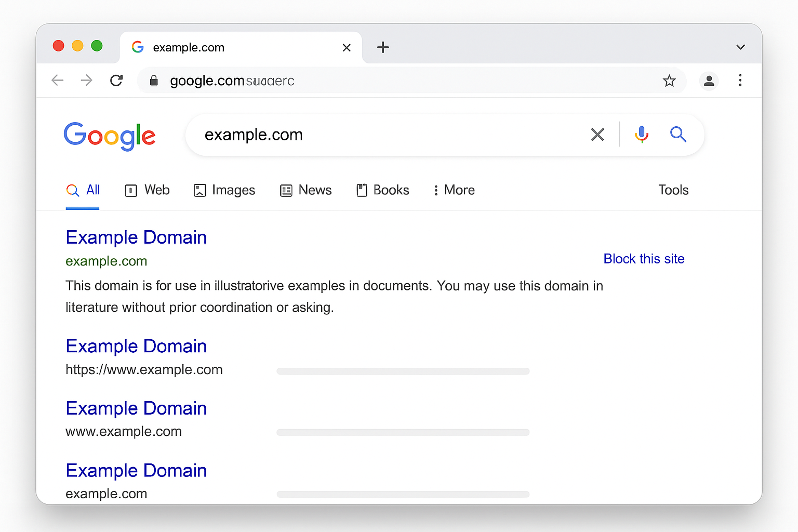Open the profile avatar icon
The image size is (798, 532).
coord(709,81)
